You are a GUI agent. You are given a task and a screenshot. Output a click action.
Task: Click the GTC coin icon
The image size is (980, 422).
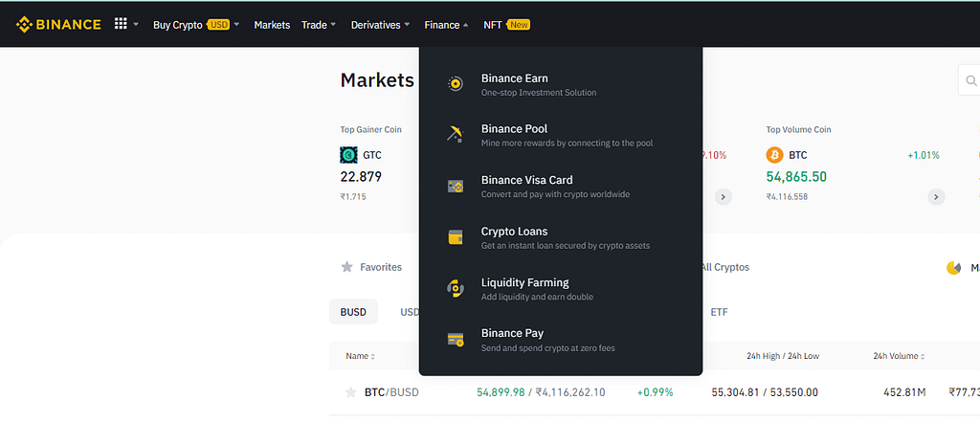click(x=348, y=154)
